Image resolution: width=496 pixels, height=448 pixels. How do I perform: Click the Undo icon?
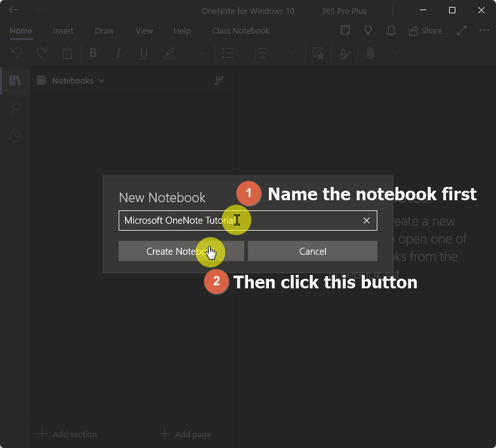tap(16, 53)
